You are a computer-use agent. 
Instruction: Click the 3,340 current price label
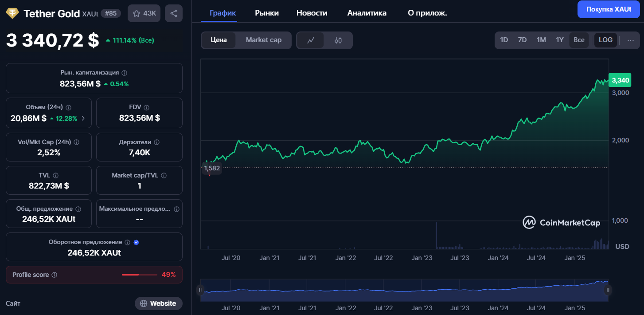click(620, 80)
